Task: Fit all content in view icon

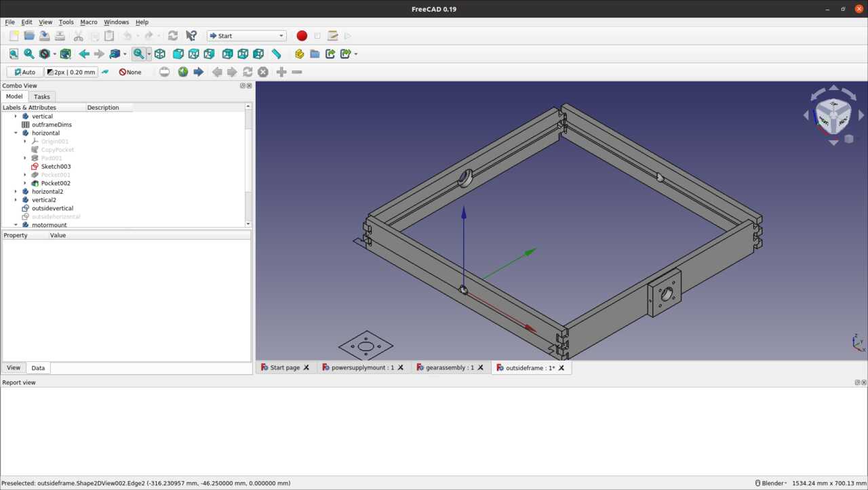Action: 14,54
